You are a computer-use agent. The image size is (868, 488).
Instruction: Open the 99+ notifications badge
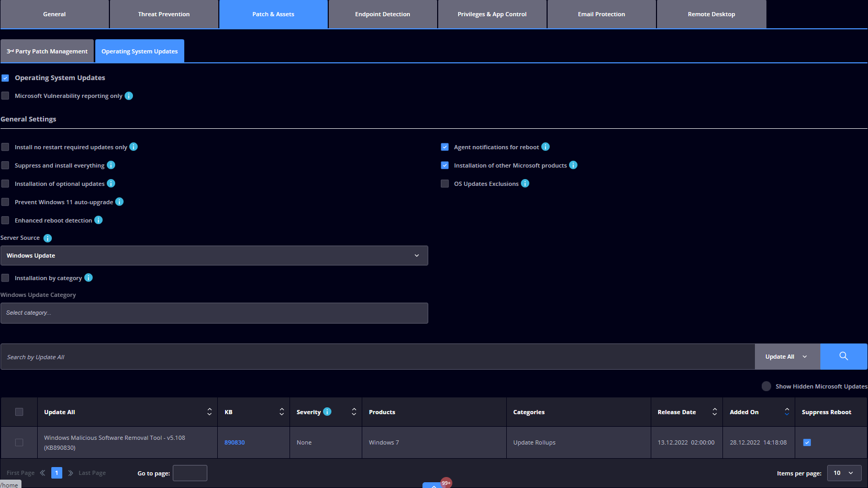[446, 483]
